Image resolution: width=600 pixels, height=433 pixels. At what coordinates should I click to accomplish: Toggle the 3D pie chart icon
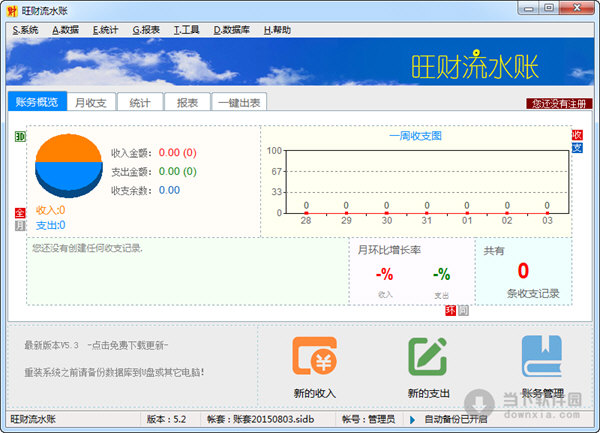coord(20,136)
